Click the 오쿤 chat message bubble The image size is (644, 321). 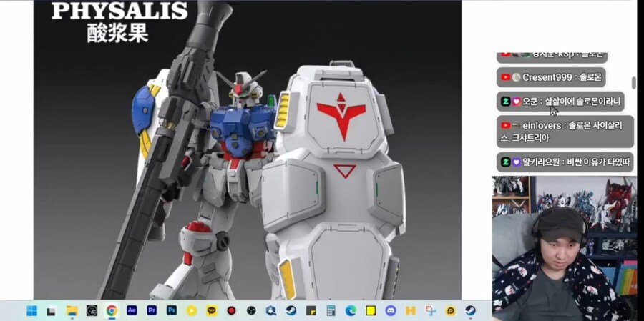[560, 102]
